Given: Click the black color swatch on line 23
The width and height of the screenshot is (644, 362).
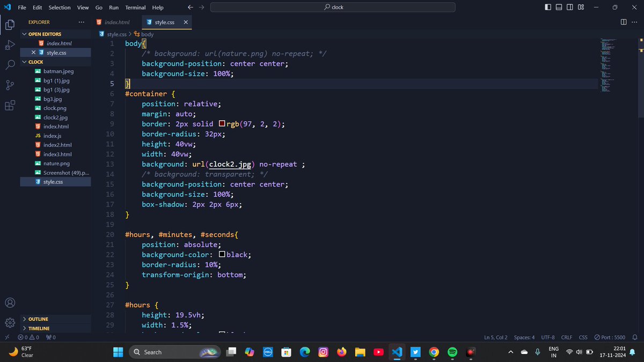Looking at the screenshot, I should pos(222,255).
